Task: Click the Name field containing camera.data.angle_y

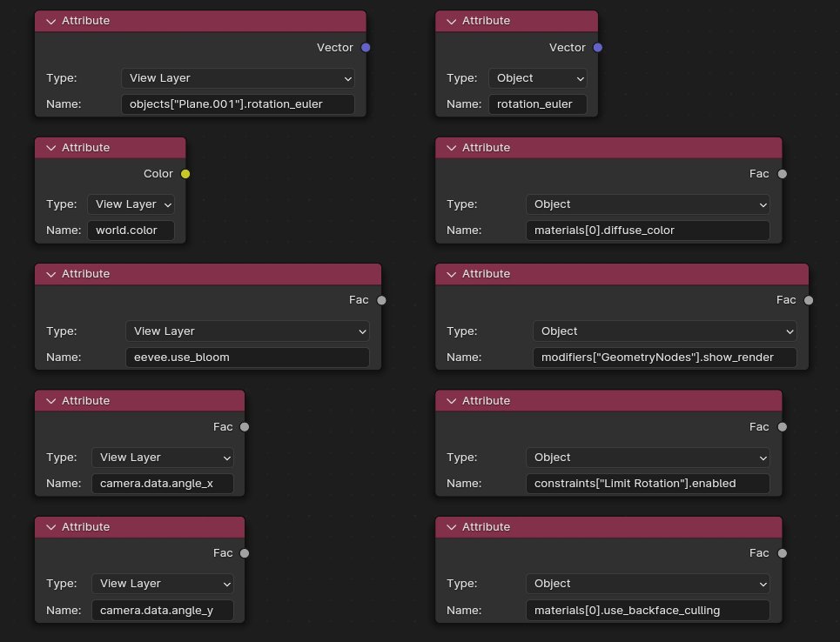Action: [162, 610]
